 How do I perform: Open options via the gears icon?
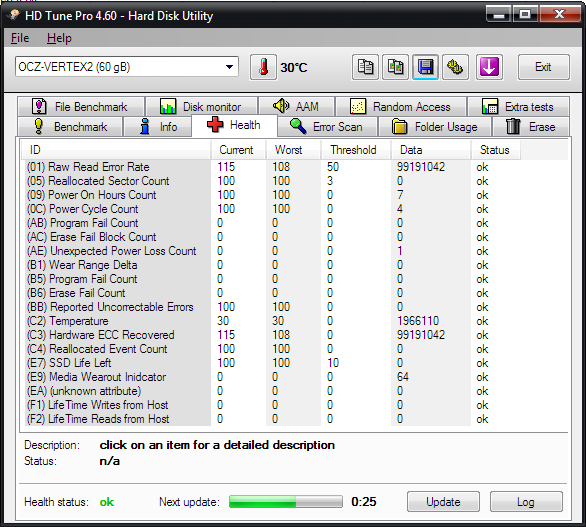point(455,67)
